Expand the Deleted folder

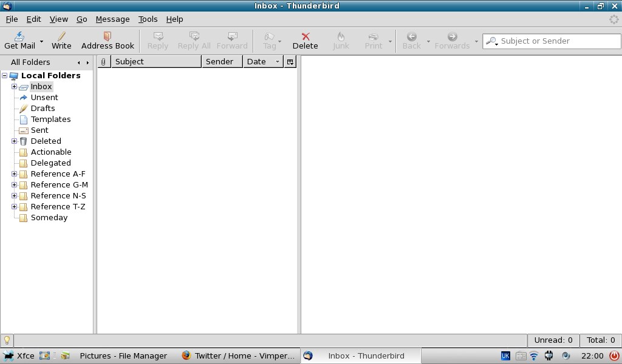[15, 141]
